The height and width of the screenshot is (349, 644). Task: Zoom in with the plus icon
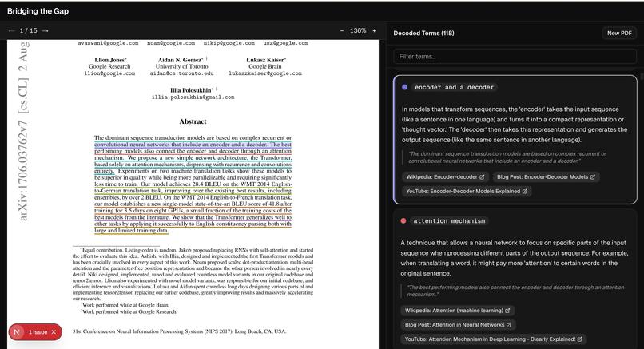click(374, 31)
